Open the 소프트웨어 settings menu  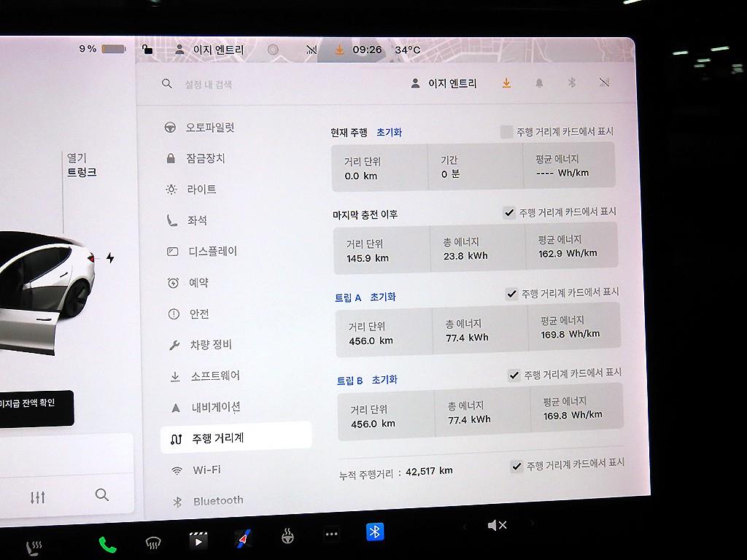click(x=205, y=376)
